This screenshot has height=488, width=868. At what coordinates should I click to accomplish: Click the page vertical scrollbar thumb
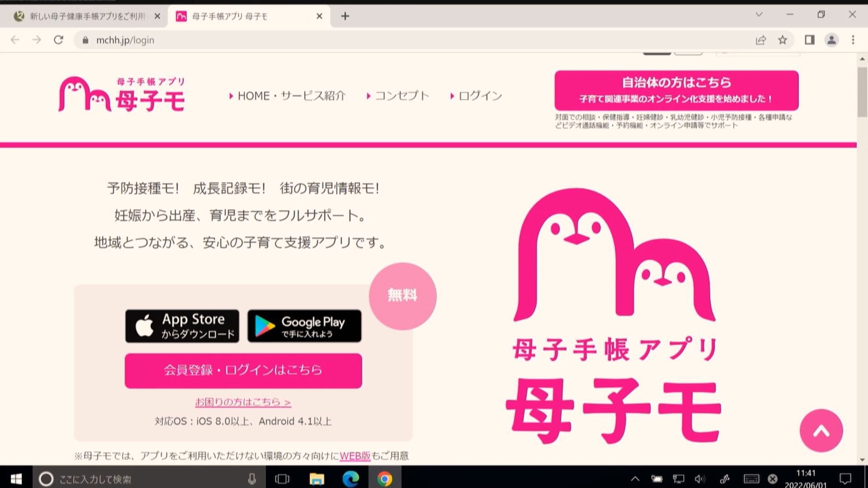pyautogui.click(x=862, y=92)
